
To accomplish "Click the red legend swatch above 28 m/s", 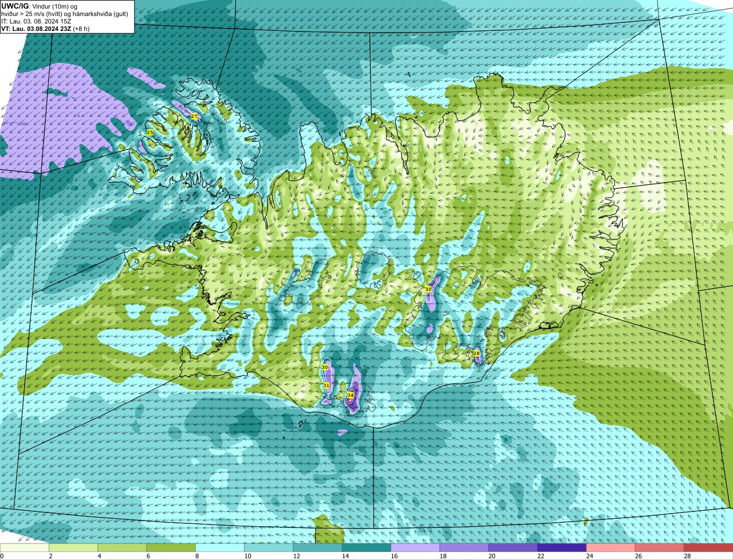I will tap(709, 548).
